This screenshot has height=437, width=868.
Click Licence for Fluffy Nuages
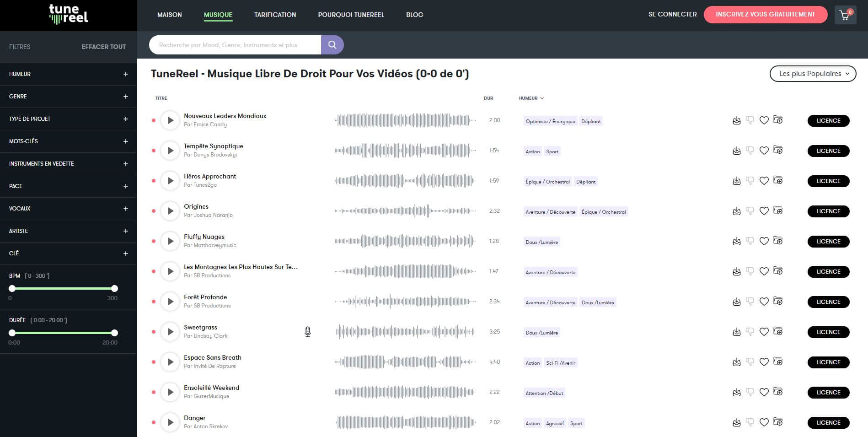tap(828, 242)
